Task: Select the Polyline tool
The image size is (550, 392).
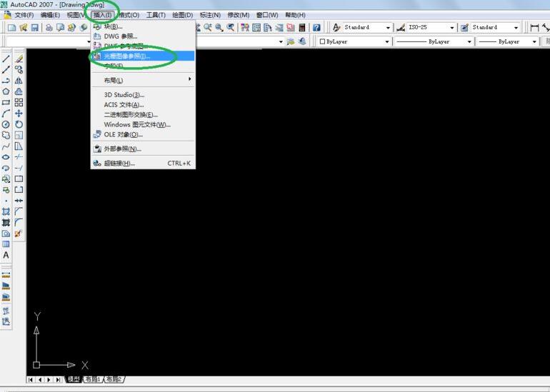Action: coord(6,81)
